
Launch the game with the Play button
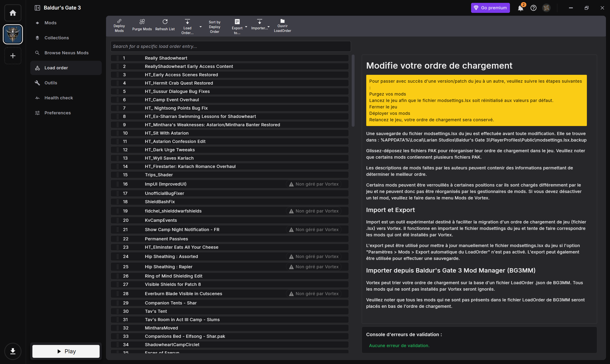click(x=66, y=351)
